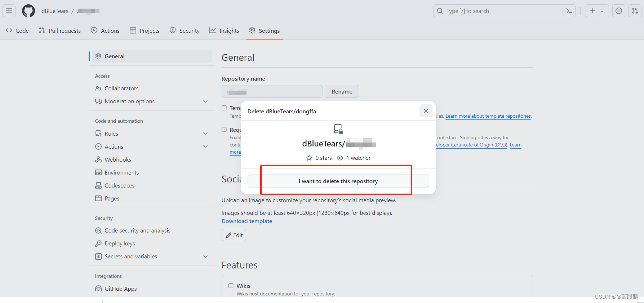The width and height of the screenshot is (644, 303).
Task: Select General in settings sidebar
Action: point(152,56)
